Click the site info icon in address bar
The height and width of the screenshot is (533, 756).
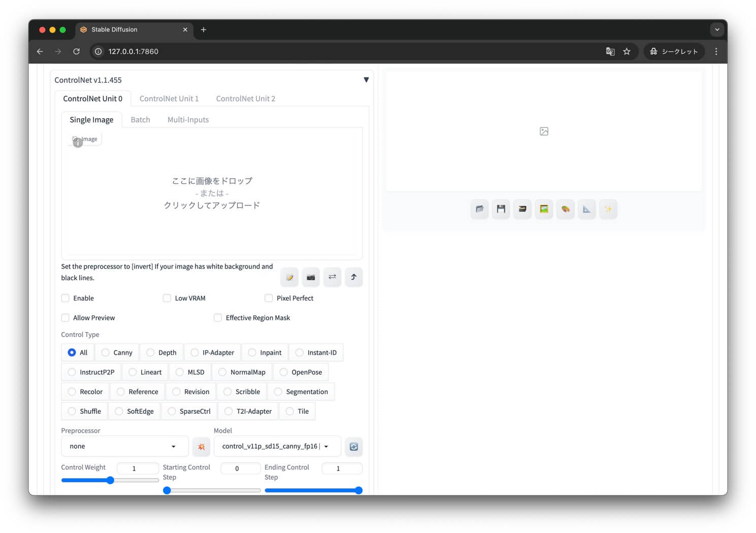pyautogui.click(x=98, y=51)
